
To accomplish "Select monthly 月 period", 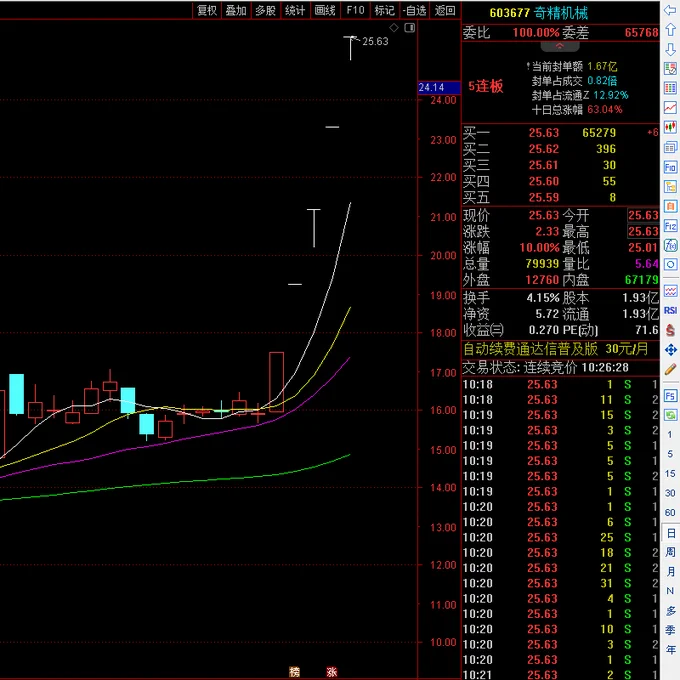I will (x=670, y=572).
